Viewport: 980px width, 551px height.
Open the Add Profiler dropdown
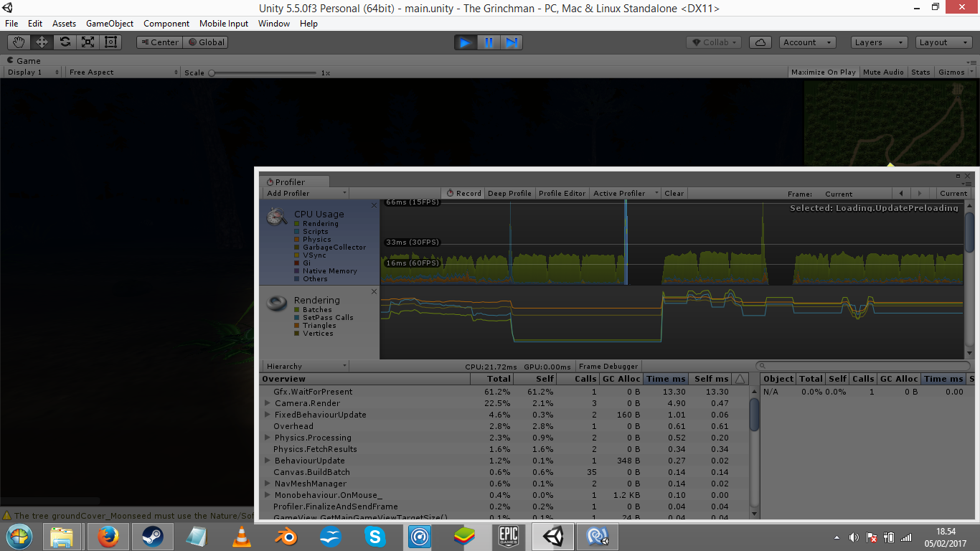point(306,193)
